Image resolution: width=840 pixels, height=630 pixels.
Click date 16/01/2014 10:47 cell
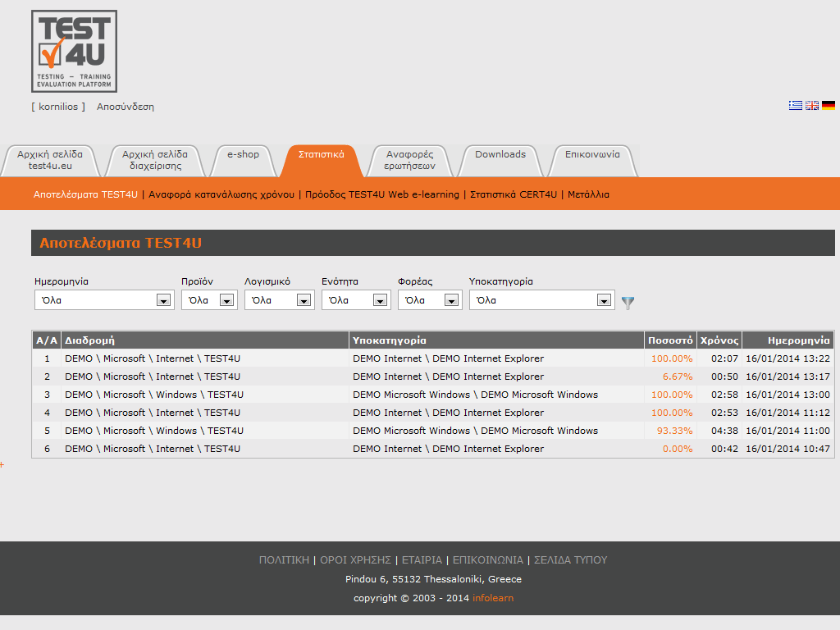[x=788, y=449]
